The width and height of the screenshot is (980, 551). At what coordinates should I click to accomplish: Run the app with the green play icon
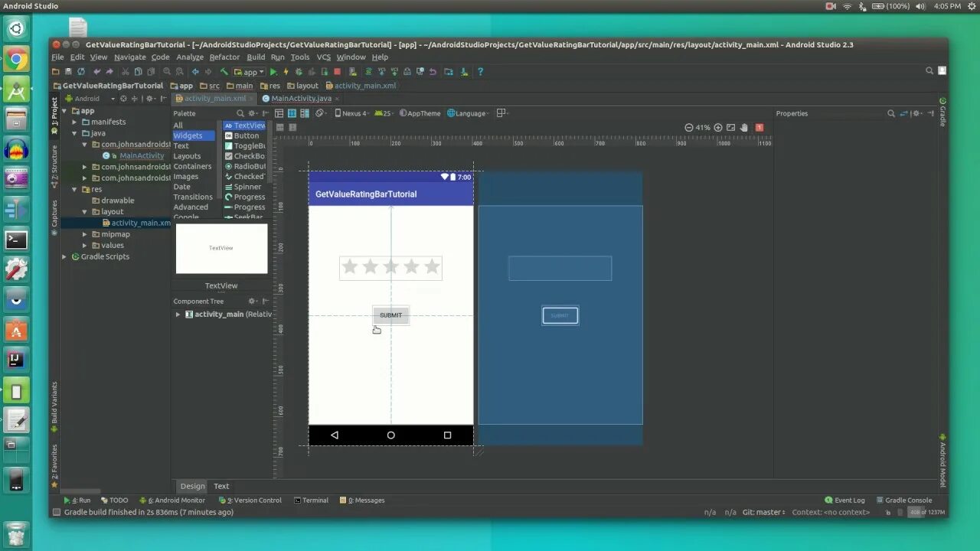point(273,72)
